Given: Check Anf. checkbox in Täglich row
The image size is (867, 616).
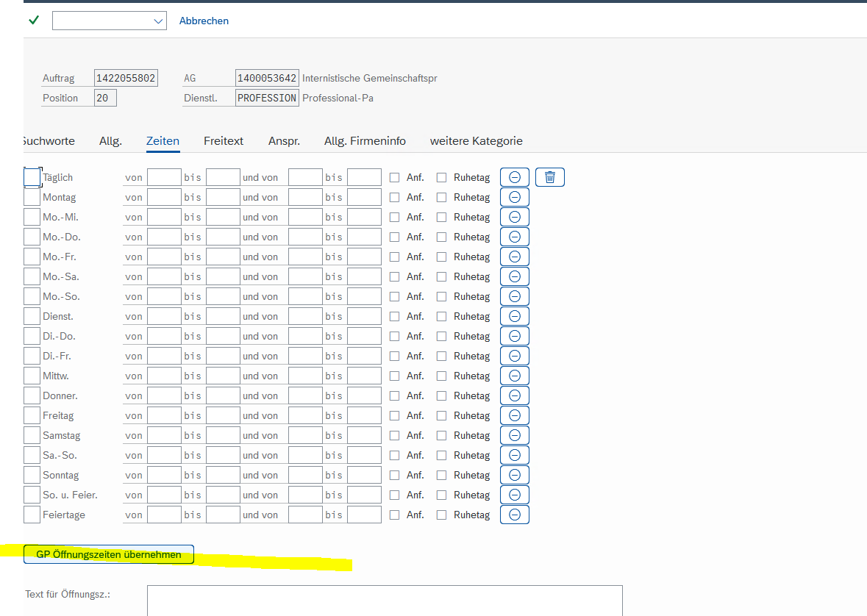Looking at the screenshot, I should [x=394, y=177].
